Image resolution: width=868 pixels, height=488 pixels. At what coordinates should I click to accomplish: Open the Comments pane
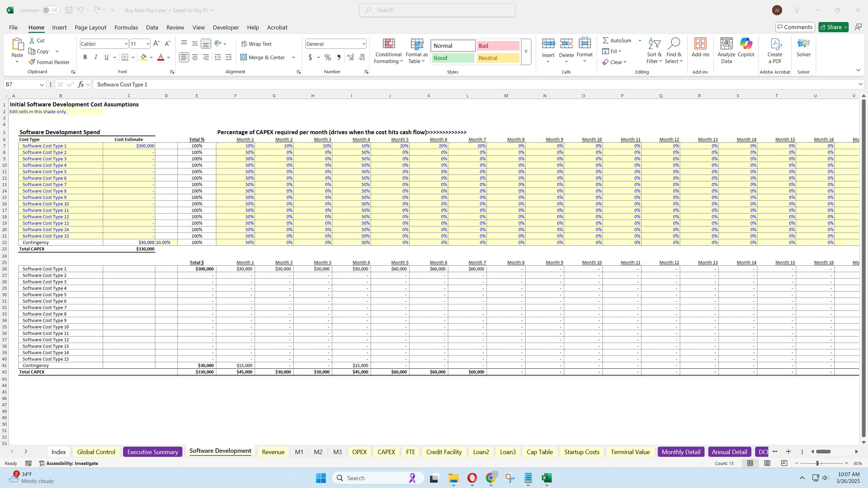tap(795, 27)
